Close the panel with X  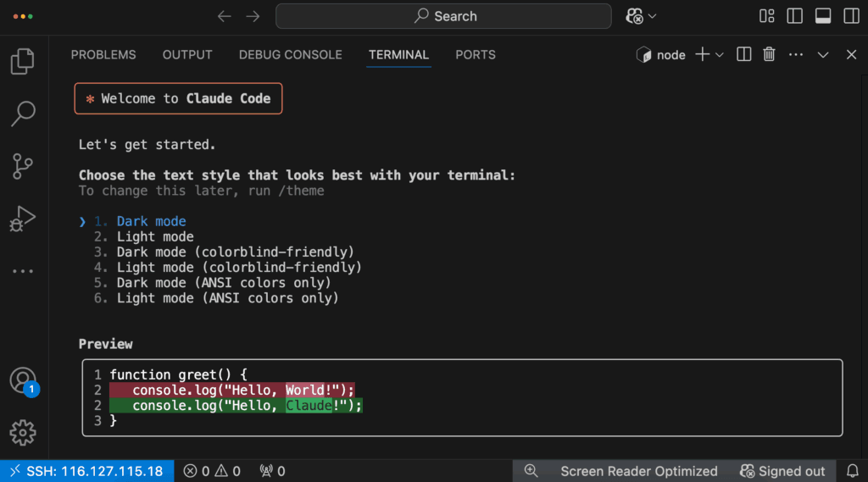tap(851, 54)
